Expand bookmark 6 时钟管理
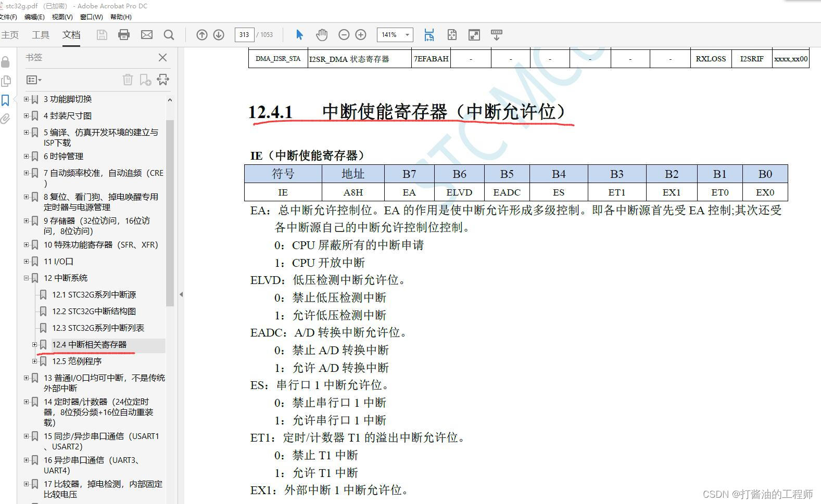Image resolution: width=821 pixels, height=504 pixels. [26, 156]
